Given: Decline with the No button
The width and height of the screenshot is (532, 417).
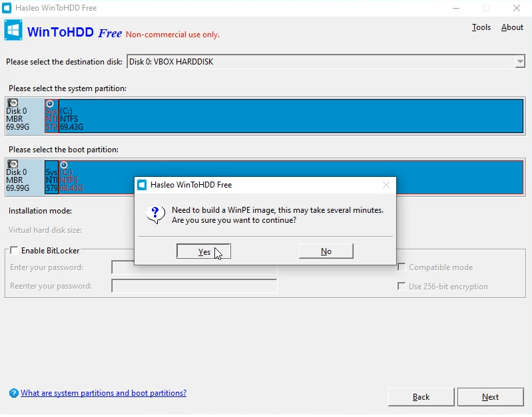Looking at the screenshot, I should tap(326, 251).
